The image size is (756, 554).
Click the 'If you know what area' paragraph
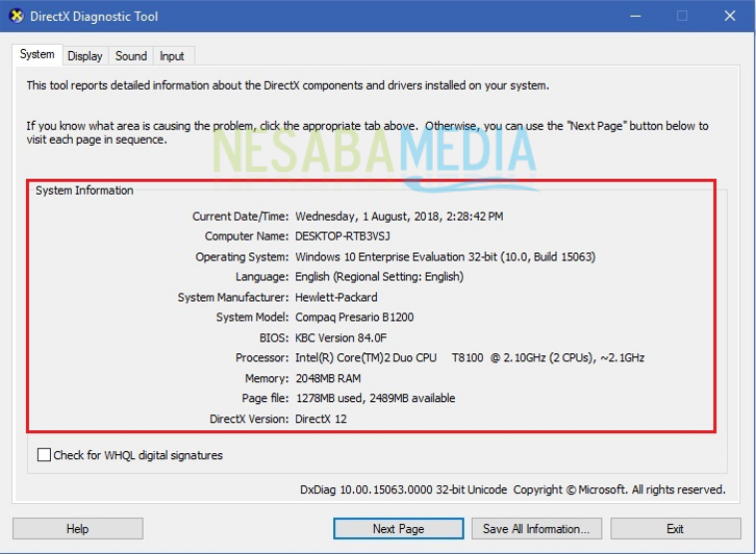pyautogui.click(x=367, y=133)
